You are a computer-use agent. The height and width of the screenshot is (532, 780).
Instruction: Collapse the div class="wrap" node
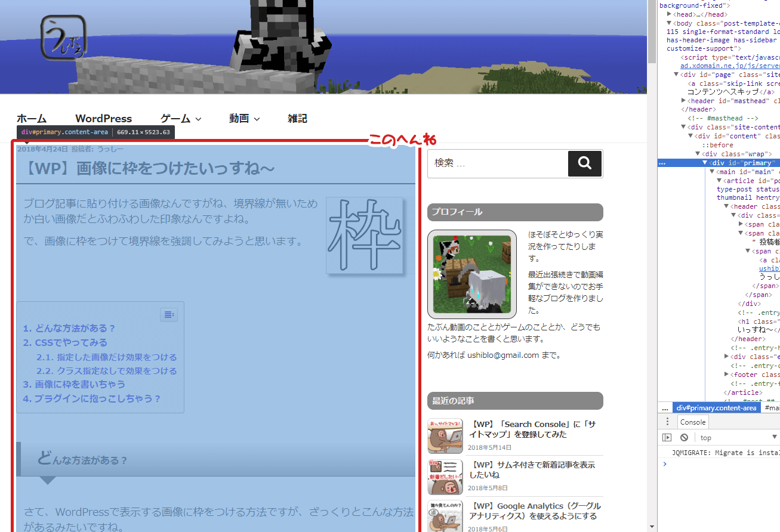coord(698,154)
